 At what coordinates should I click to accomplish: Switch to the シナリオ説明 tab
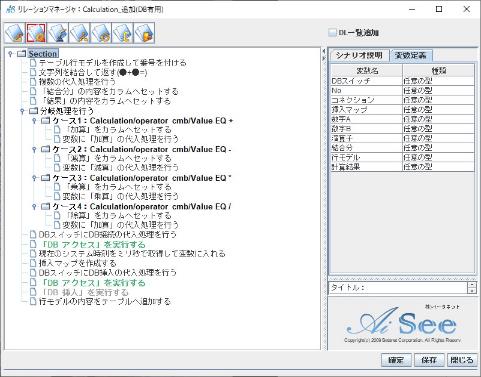[x=359, y=56]
